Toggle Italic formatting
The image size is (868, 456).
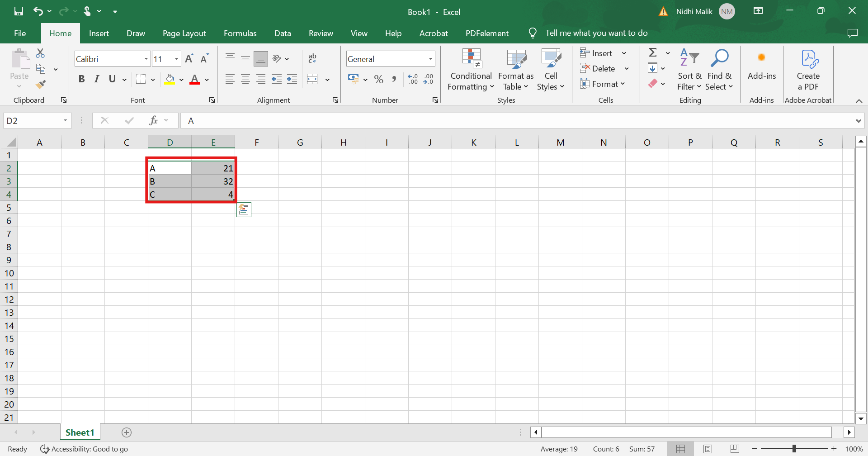pyautogui.click(x=97, y=79)
